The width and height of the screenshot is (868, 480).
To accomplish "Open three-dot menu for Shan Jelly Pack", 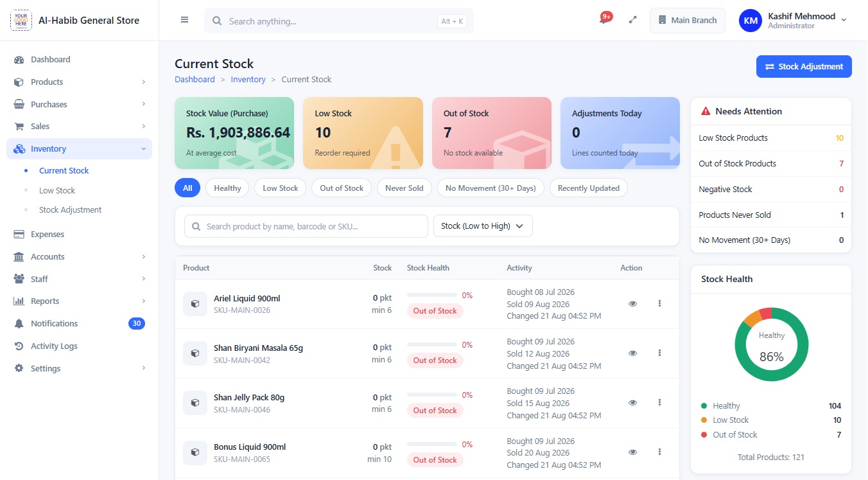I will (659, 402).
